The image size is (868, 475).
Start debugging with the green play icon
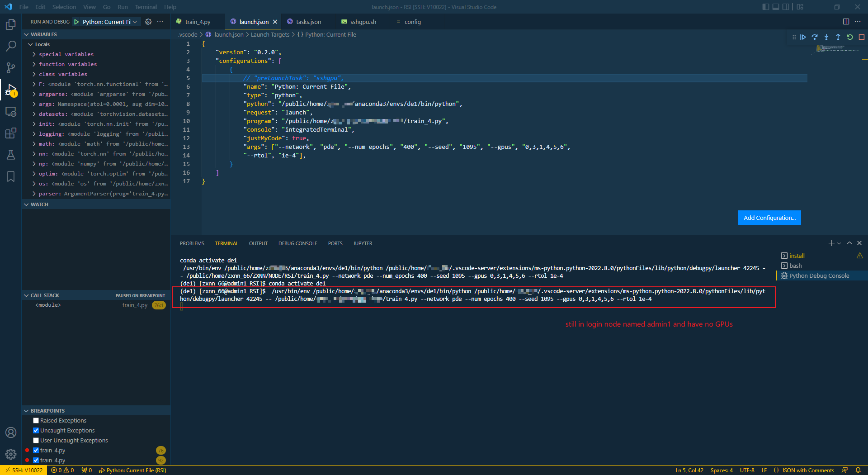(x=76, y=22)
